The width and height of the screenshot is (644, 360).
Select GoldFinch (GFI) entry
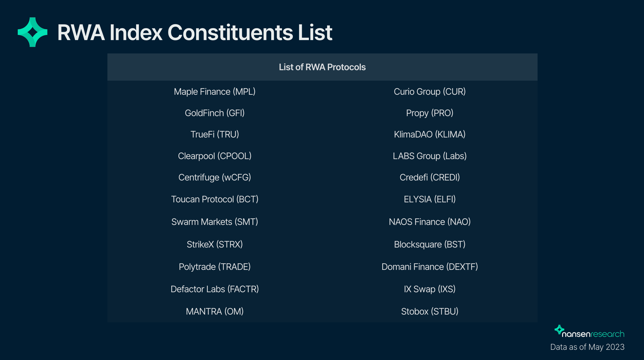click(x=215, y=113)
